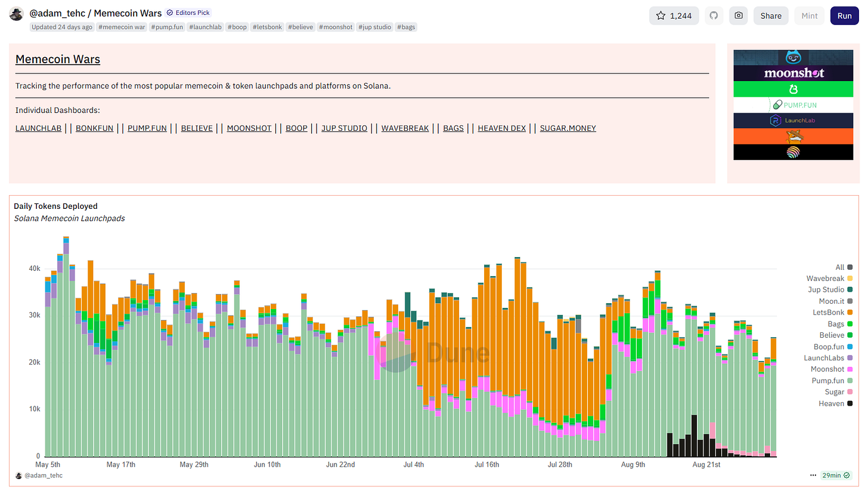The image size is (868, 494).
Task: Click the orange fox logo banner
Action: point(793,136)
